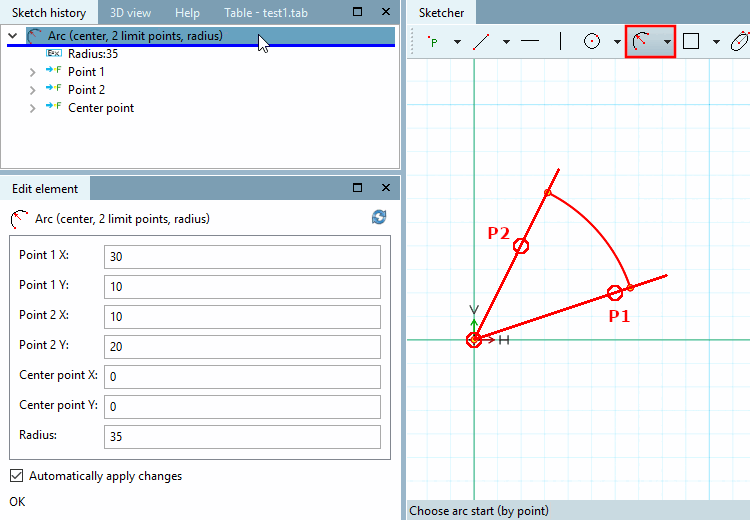Click the Sketcher toolbar drag handle

[x=412, y=42]
